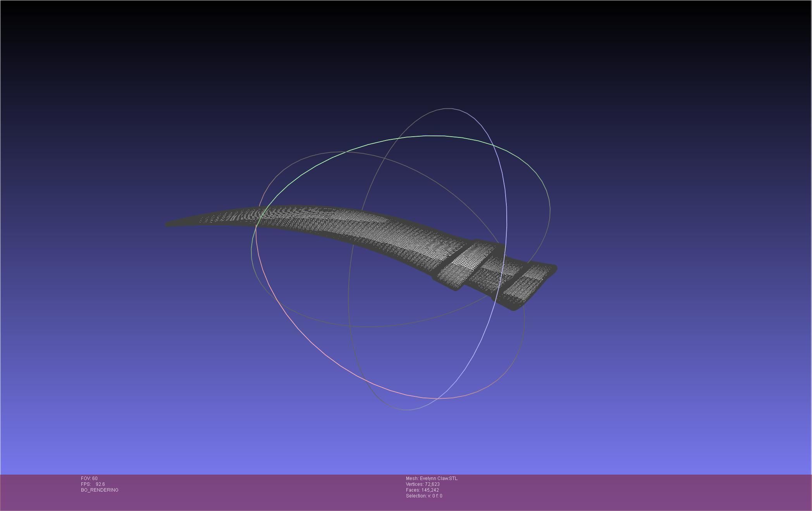Image resolution: width=812 pixels, height=511 pixels.
Task: Click the bottom of the blue trackball circle
Action: (x=407, y=410)
